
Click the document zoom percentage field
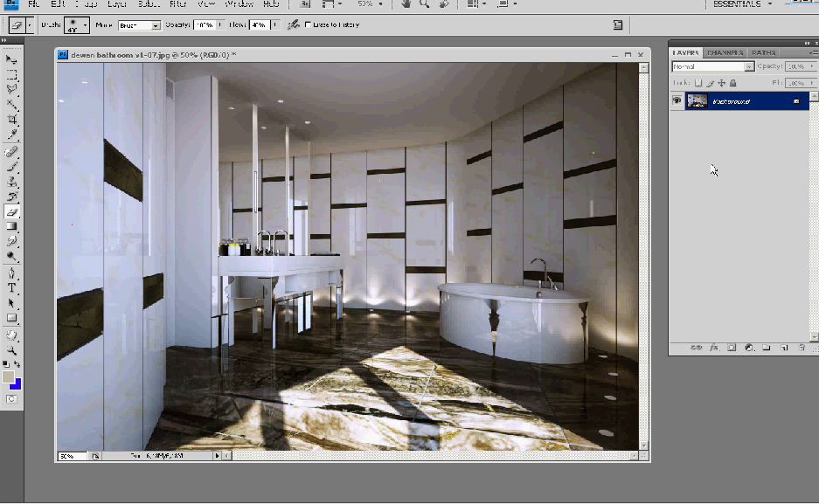point(72,456)
